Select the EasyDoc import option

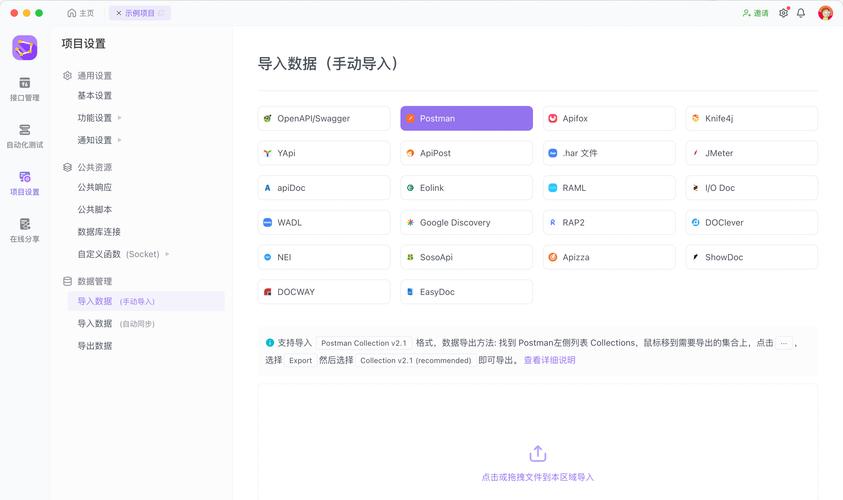(467, 292)
